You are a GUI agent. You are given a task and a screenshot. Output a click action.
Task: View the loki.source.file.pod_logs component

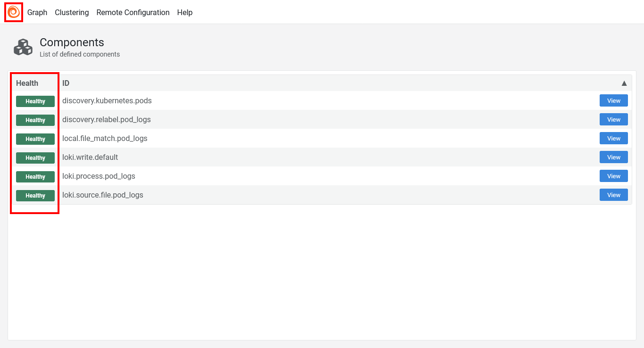(x=613, y=195)
